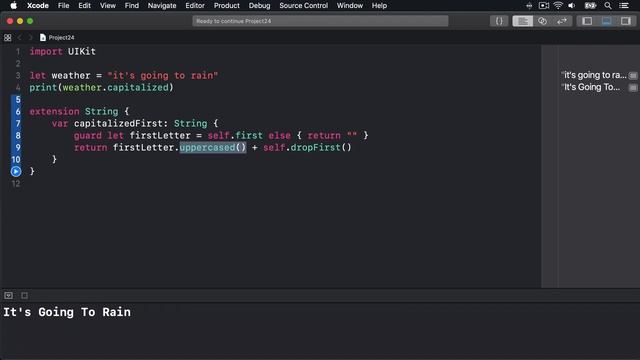Open the Source Control menu
This screenshot has height=360, width=640.
click(303, 6)
